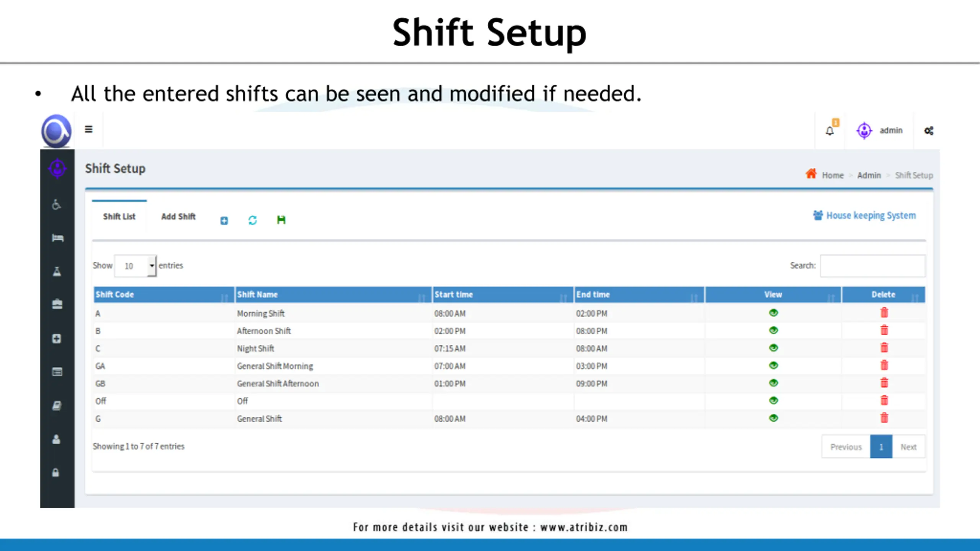Delete the General Shift Morning row
This screenshot has height=551, width=980.
(884, 365)
